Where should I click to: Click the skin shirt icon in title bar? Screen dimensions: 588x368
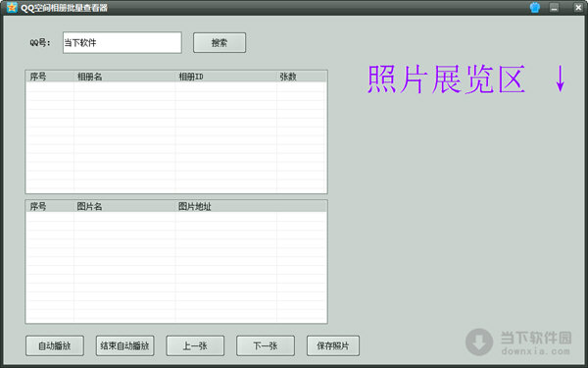tap(535, 8)
